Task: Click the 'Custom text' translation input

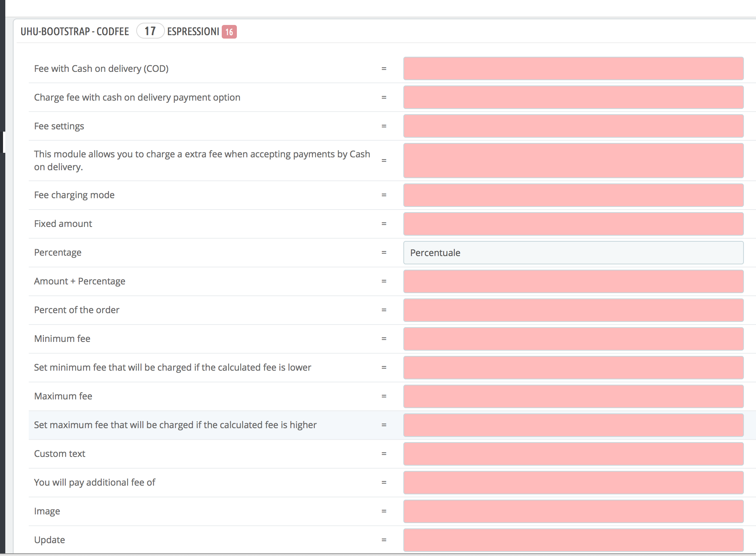Action: (573, 454)
